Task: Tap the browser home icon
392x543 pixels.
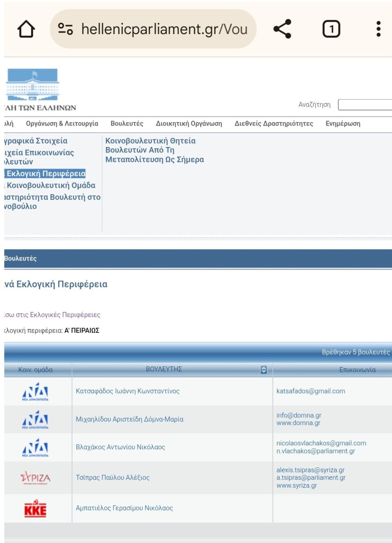Action: pyautogui.click(x=26, y=29)
